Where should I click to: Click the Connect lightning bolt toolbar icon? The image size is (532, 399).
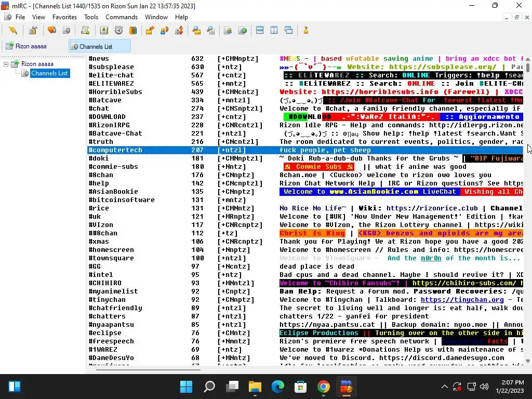(13, 31)
